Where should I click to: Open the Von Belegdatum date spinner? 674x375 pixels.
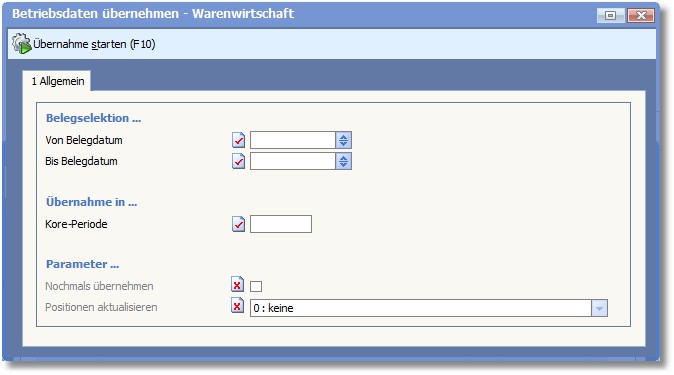click(343, 140)
